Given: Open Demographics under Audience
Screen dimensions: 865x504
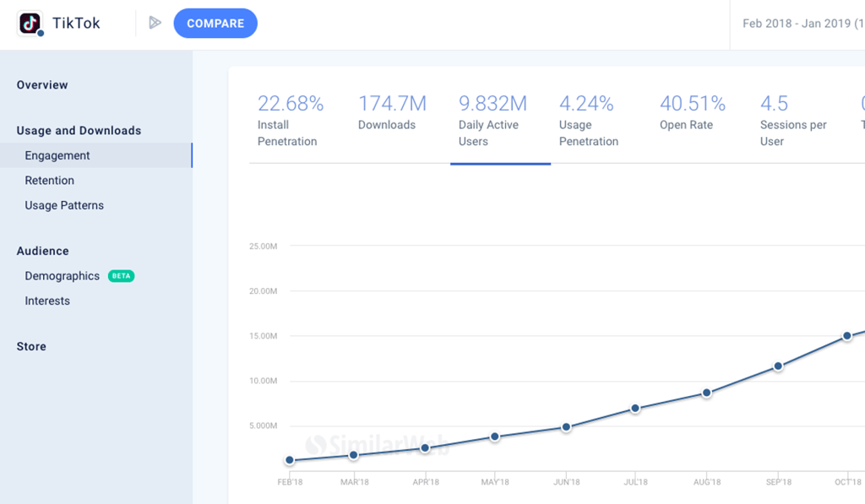Looking at the screenshot, I should (x=62, y=275).
